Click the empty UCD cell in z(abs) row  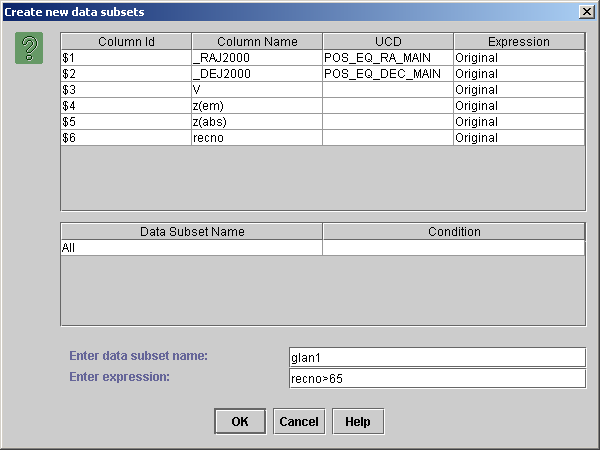[x=388, y=122]
